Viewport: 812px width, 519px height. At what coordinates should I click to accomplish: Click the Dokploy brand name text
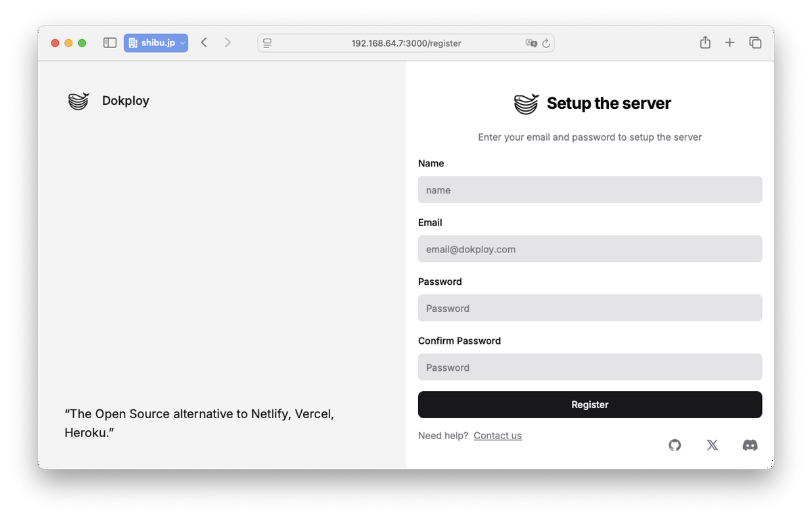[x=126, y=101]
